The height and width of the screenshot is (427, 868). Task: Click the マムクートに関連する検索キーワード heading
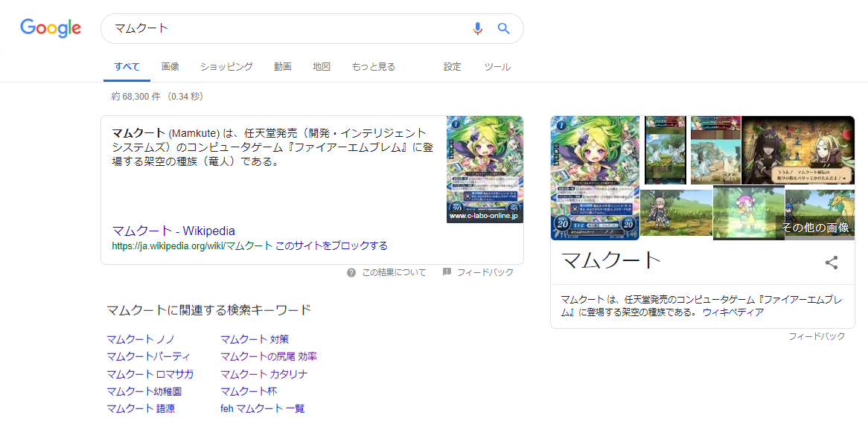tap(208, 309)
